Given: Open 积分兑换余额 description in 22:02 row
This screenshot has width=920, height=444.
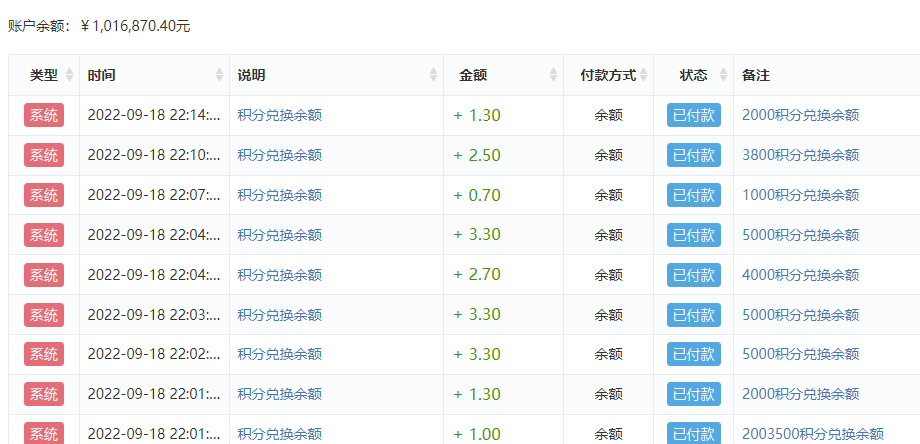Looking at the screenshot, I should point(280,354).
